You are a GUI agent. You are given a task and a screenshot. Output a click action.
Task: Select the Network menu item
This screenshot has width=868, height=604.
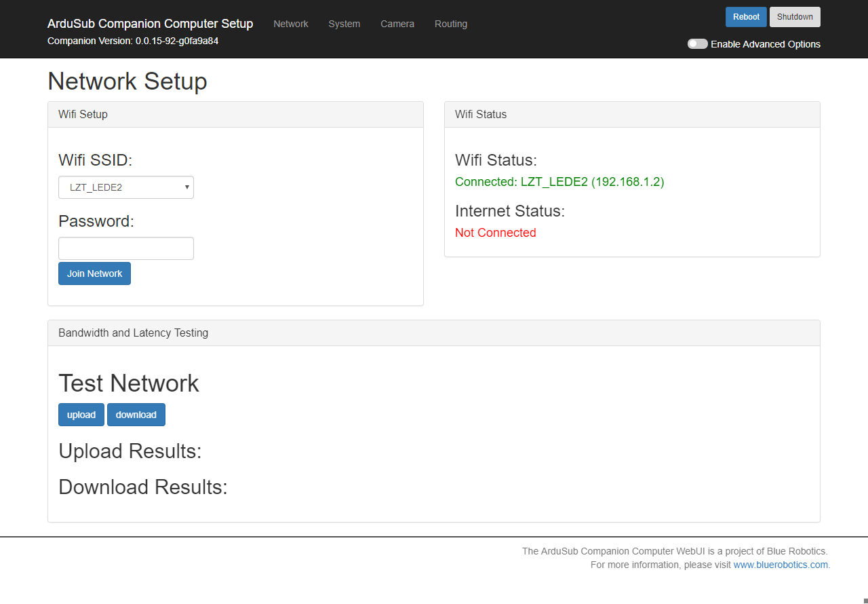(x=290, y=24)
